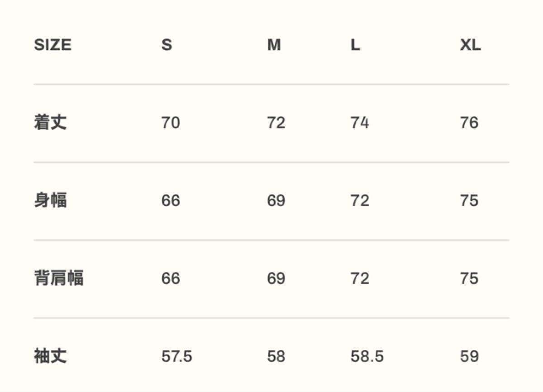Select the 袖丈 value 57.5 for size S

pyautogui.click(x=176, y=356)
